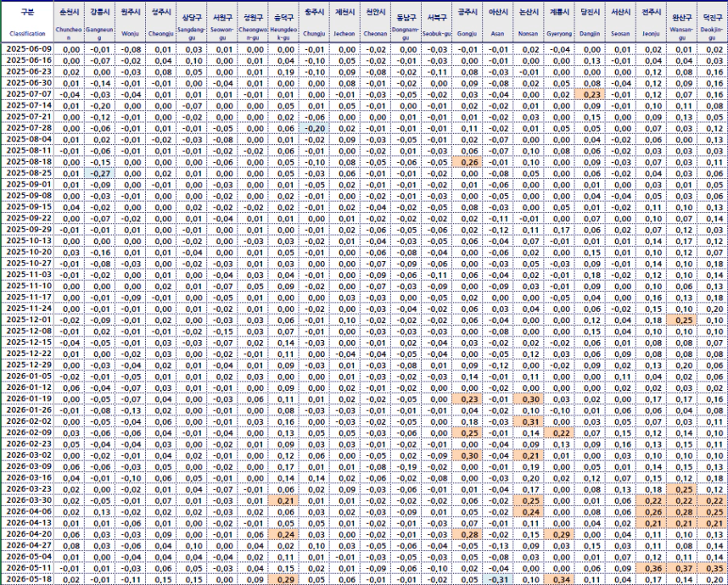Select the 2025-08-25 Gangneung blue cell -0,27
The width and height of the screenshot is (728, 585).
point(99,174)
